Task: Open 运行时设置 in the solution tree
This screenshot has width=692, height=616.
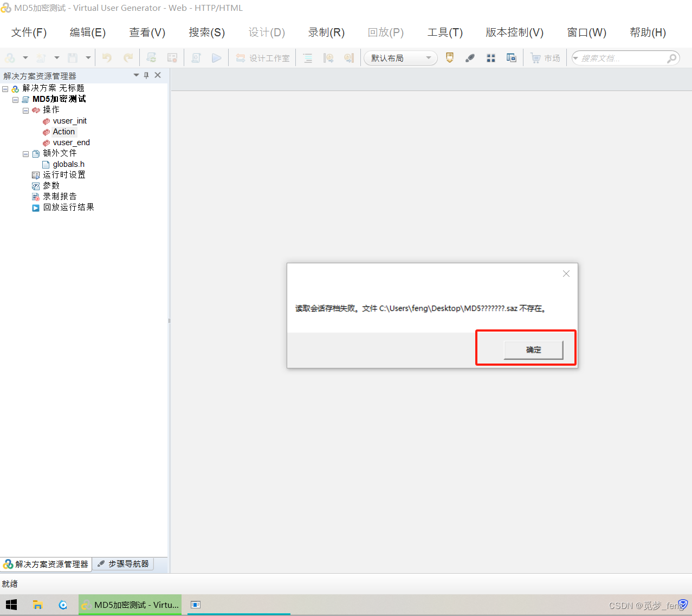Action: (64, 175)
